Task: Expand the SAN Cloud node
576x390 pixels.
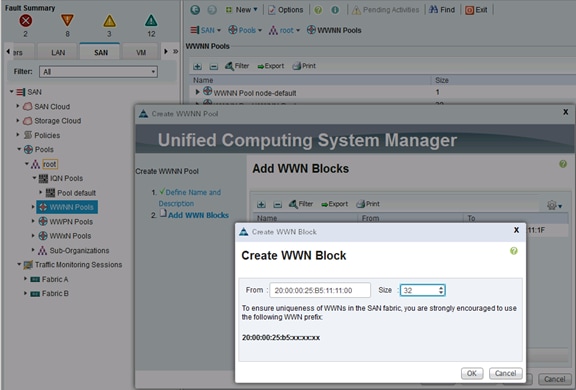Action: coord(18,106)
